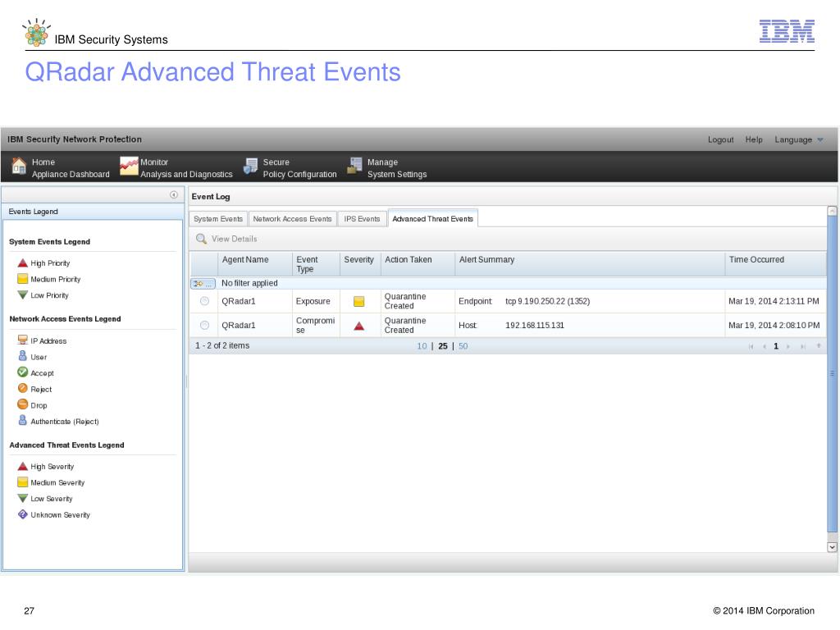Click the Unknown Severity legend icon

coord(22,514)
